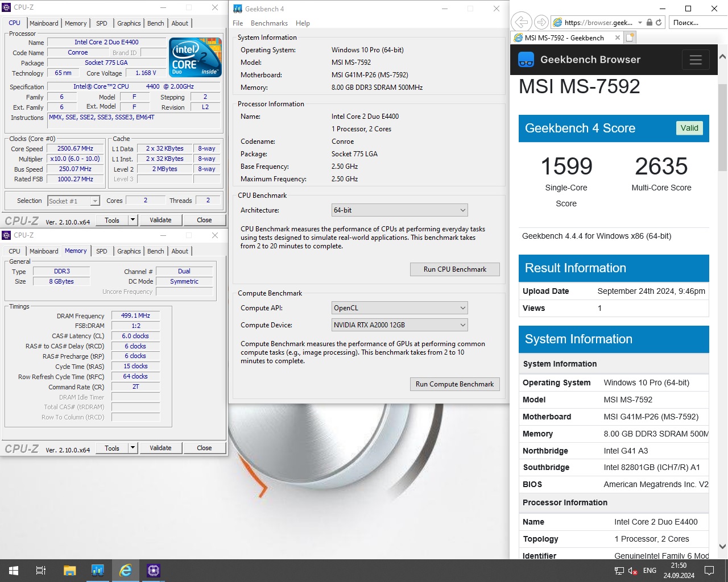728x582 pixels.
Task: Close the MSI MS-7592 Geekbench tab
Action: (x=618, y=38)
